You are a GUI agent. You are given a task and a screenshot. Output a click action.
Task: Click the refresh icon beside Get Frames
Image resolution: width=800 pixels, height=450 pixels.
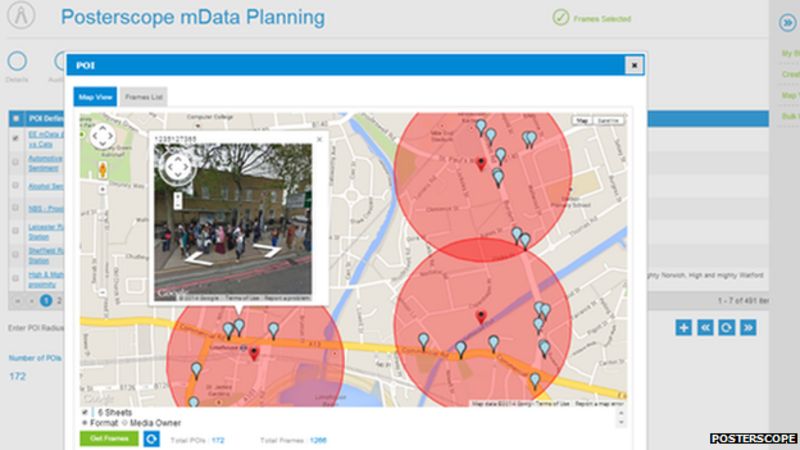point(151,439)
